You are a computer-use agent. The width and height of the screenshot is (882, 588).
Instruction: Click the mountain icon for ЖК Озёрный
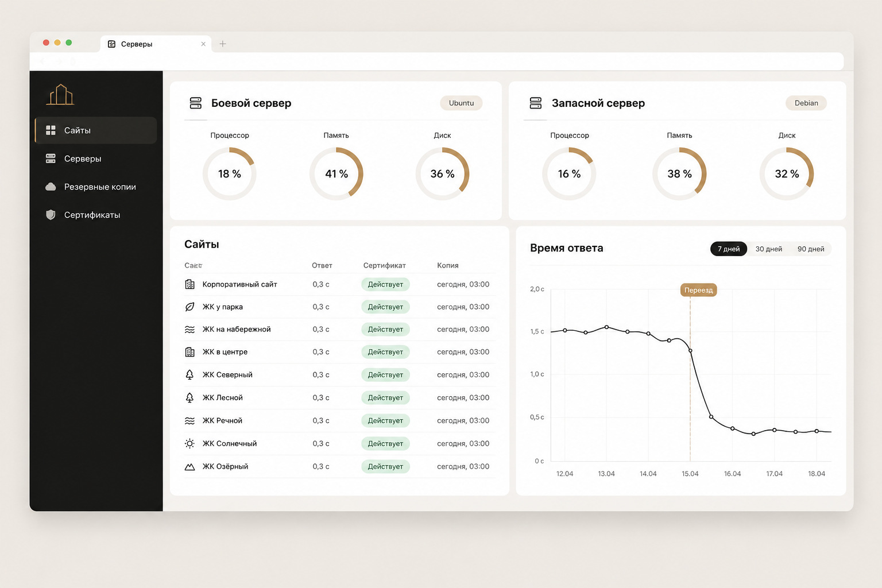(189, 467)
